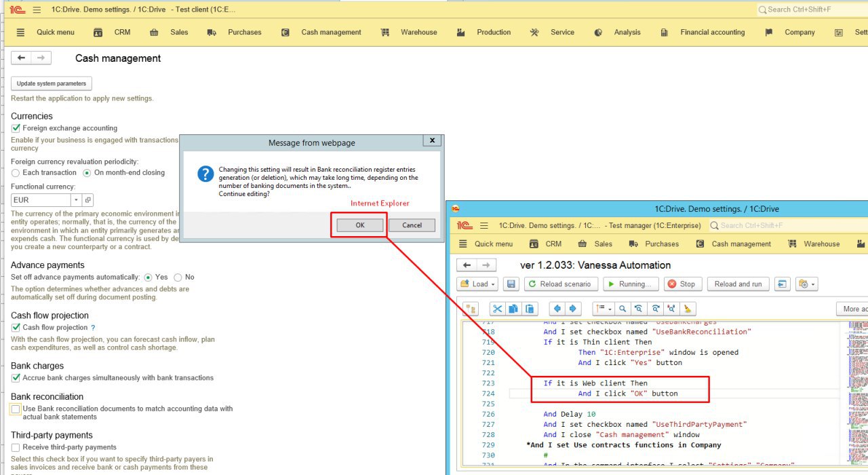The image size is (868, 475).
Task: Click the broom clear icon
Action: (x=688, y=309)
